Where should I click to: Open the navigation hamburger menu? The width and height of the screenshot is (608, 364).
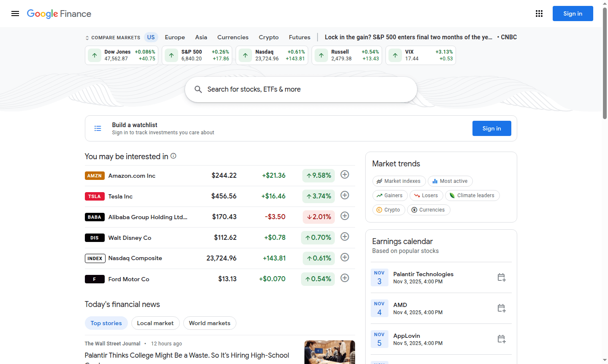pos(15,13)
